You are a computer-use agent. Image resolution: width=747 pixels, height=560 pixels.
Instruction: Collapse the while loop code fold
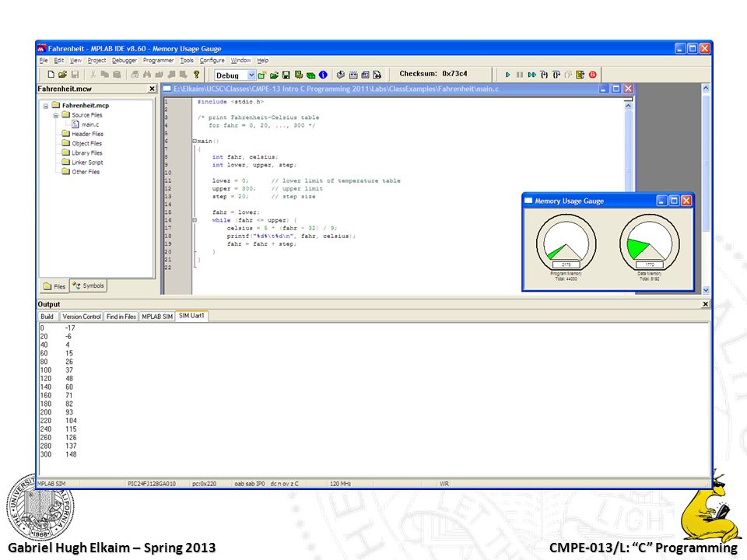point(195,220)
